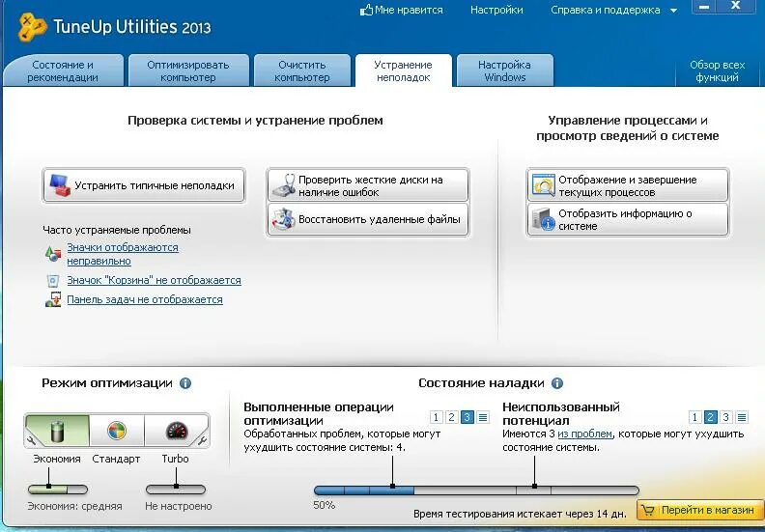Open link Значок "Корзина" не отображается

click(x=155, y=280)
